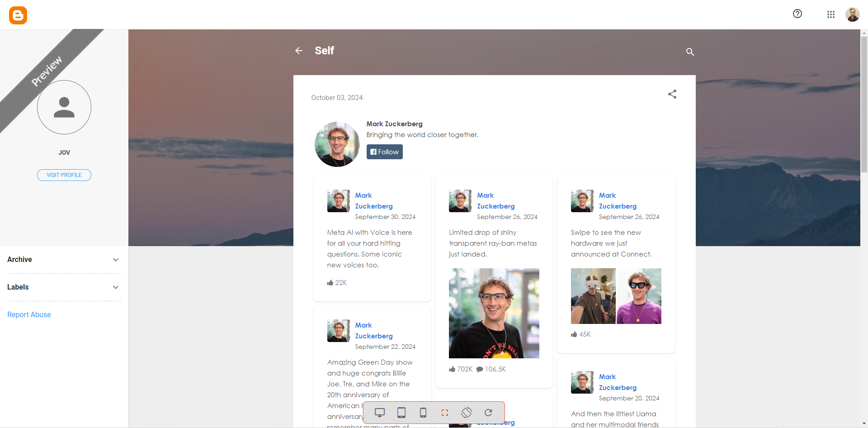Switch preview to mobile view
The height and width of the screenshot is (428, 868).
(x=423, y=413)
